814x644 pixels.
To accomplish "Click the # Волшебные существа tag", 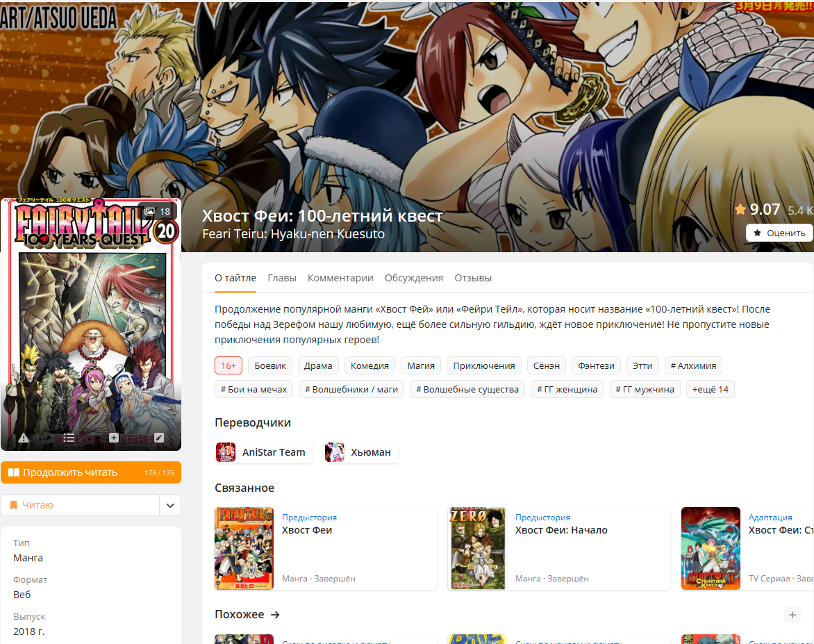I will (x=467, y=390).
